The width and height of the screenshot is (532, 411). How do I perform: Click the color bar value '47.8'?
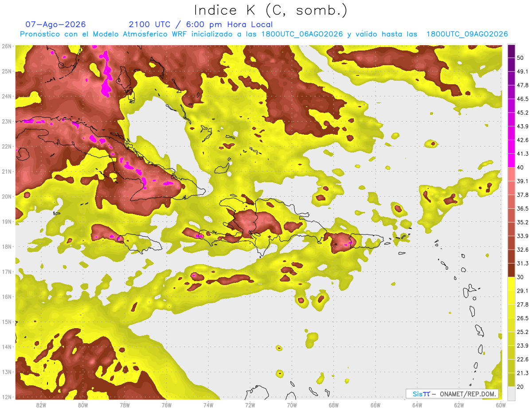[523, 85]
